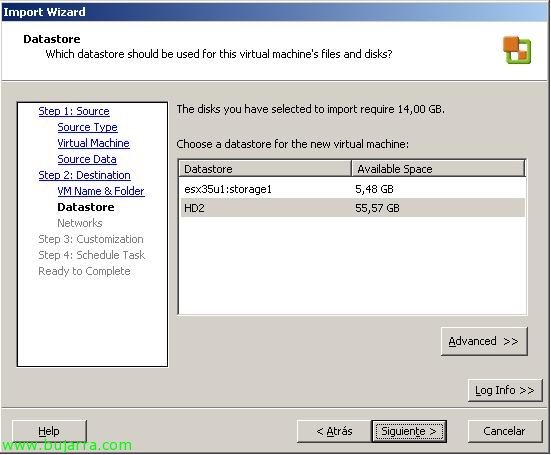Select the esx35u1:storage1 datastore row

coord(352,189)
